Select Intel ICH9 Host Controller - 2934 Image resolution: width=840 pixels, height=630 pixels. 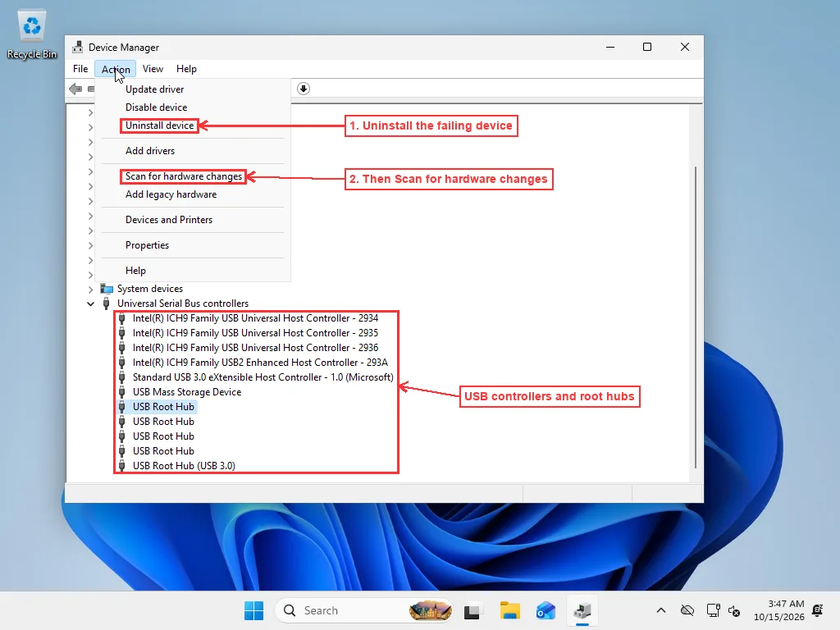click(x=256, y=318)
